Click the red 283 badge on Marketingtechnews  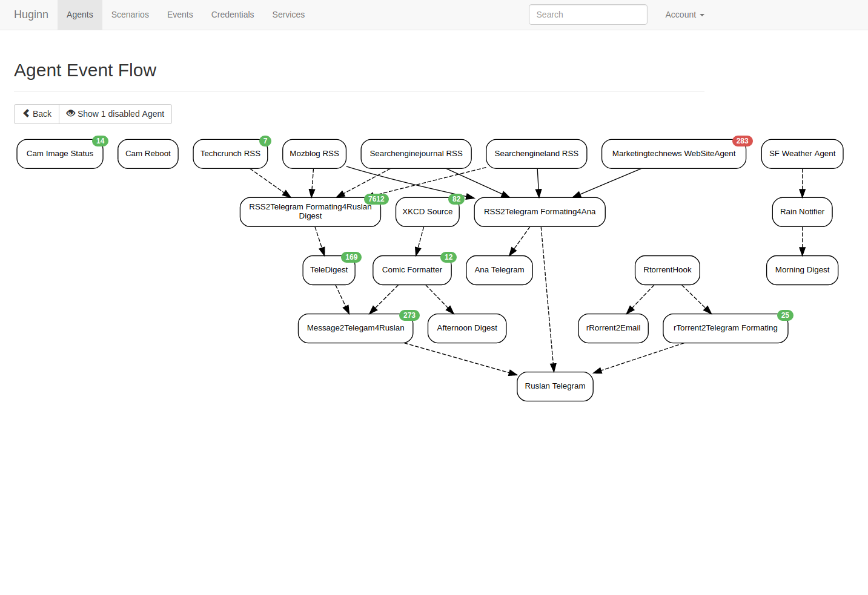click(742, 141)
